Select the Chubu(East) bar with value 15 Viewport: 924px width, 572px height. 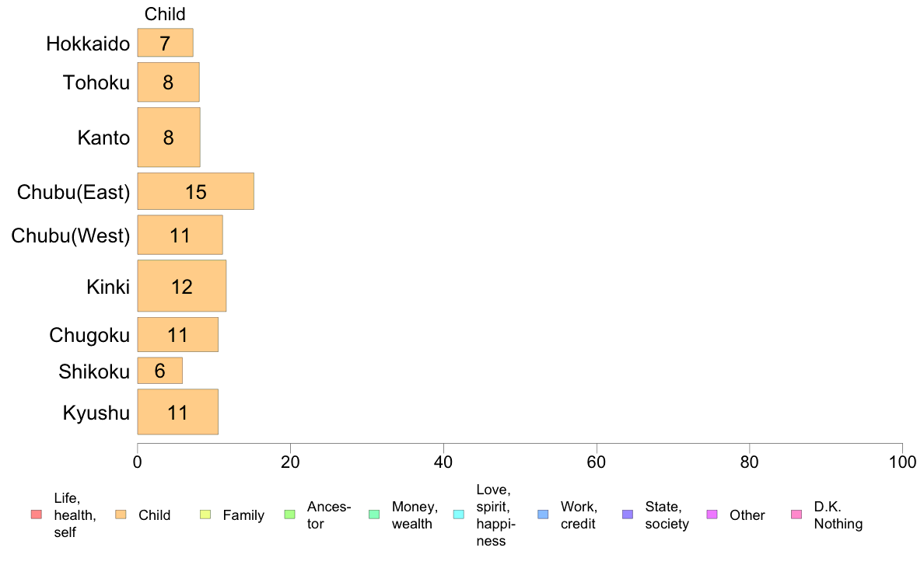coord(196,191)
